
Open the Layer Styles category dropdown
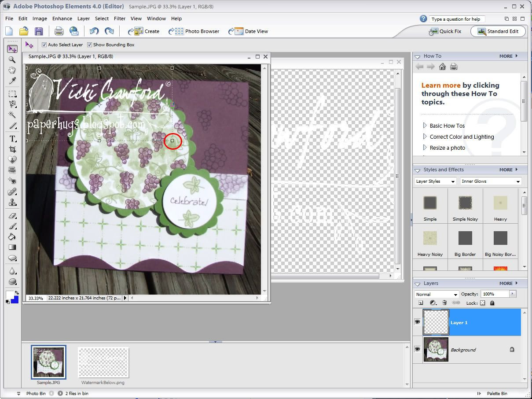[435, 181]
